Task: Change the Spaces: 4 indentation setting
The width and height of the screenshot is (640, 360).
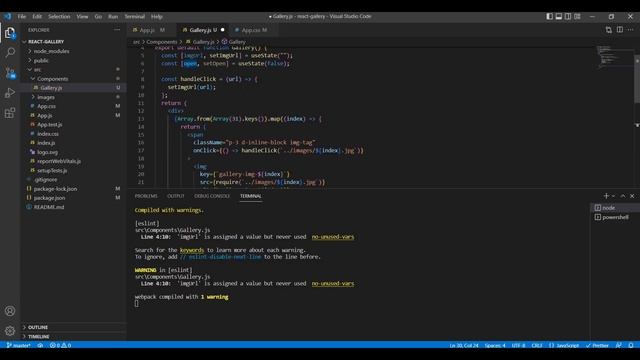Action: tap(495, 345)
